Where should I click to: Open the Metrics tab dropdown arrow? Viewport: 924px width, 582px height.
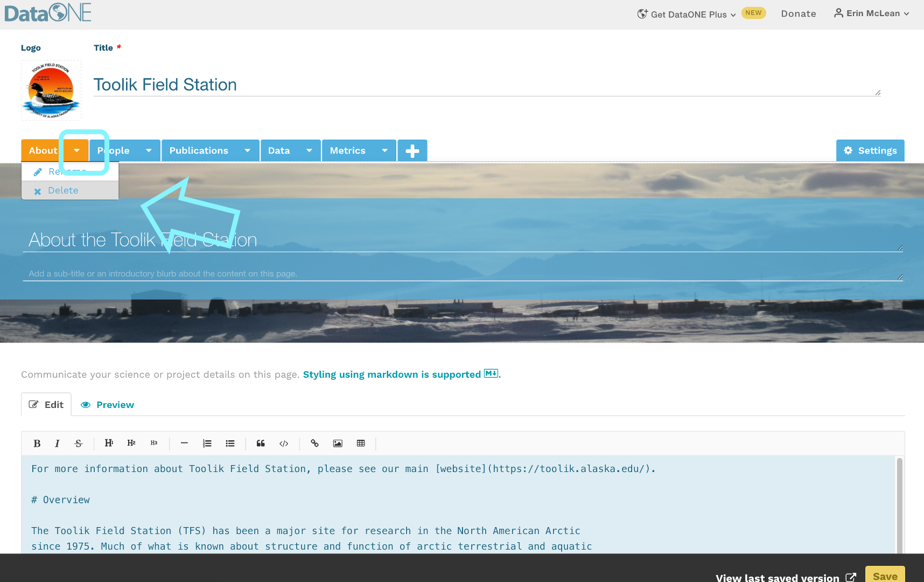384,151
